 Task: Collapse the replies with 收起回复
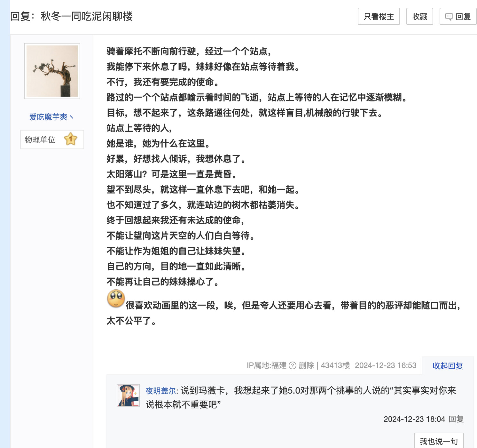(x=448, y=366)
